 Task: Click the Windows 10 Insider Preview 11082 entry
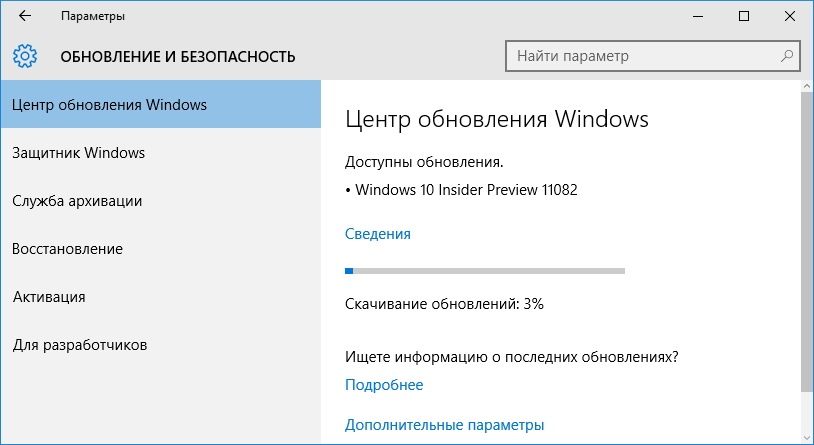tap(461, 190)
